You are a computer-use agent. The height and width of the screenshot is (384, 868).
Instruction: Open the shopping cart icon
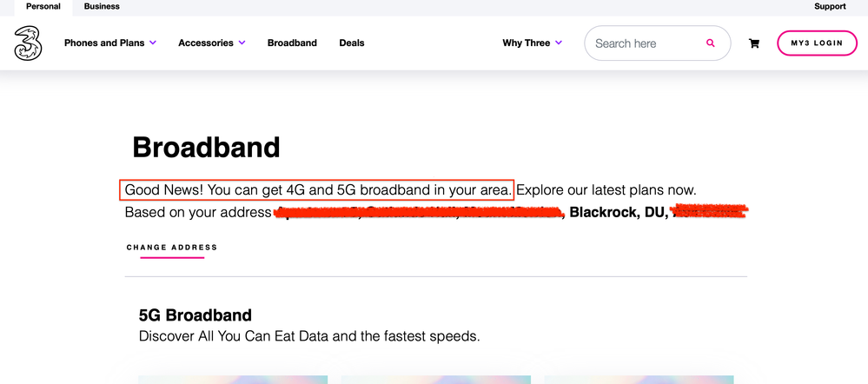tap(754, 43)
